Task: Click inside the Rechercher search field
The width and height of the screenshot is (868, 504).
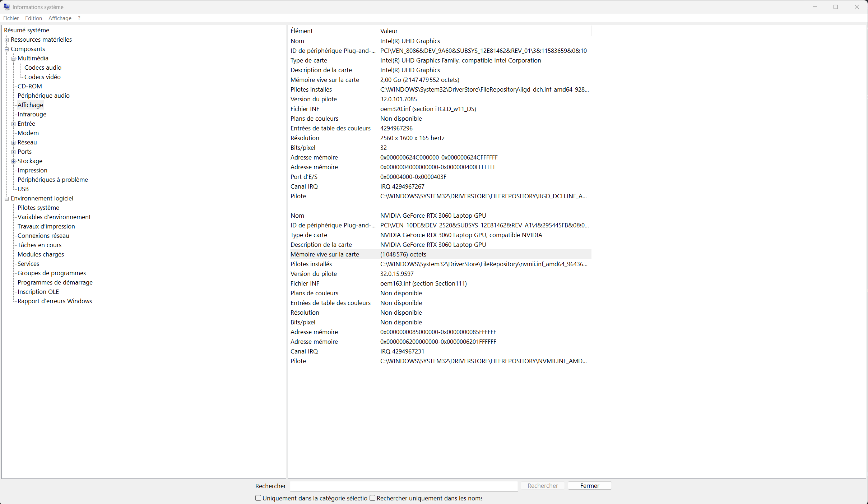Action: coord(404,486)
